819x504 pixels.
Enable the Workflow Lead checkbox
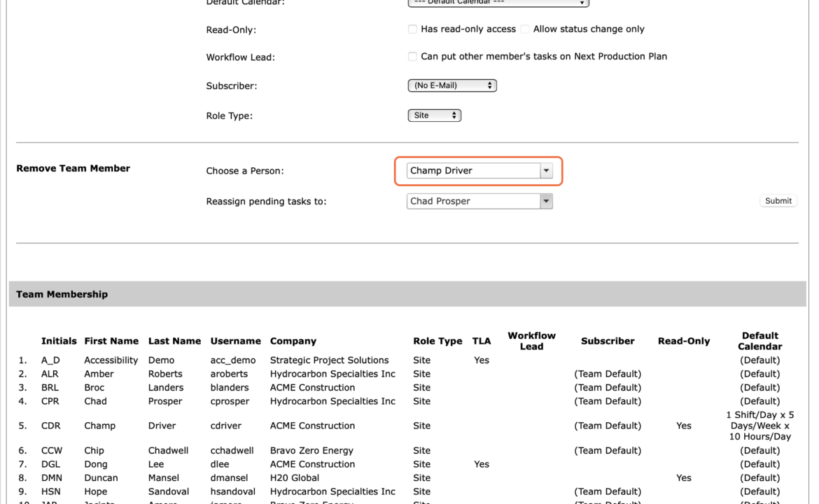[412, 57]
